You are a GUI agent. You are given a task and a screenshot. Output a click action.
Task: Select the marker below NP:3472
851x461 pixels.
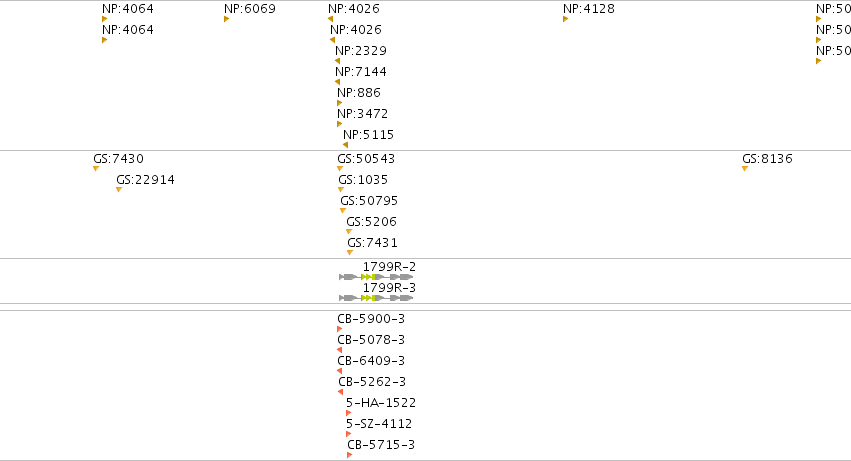340,124
